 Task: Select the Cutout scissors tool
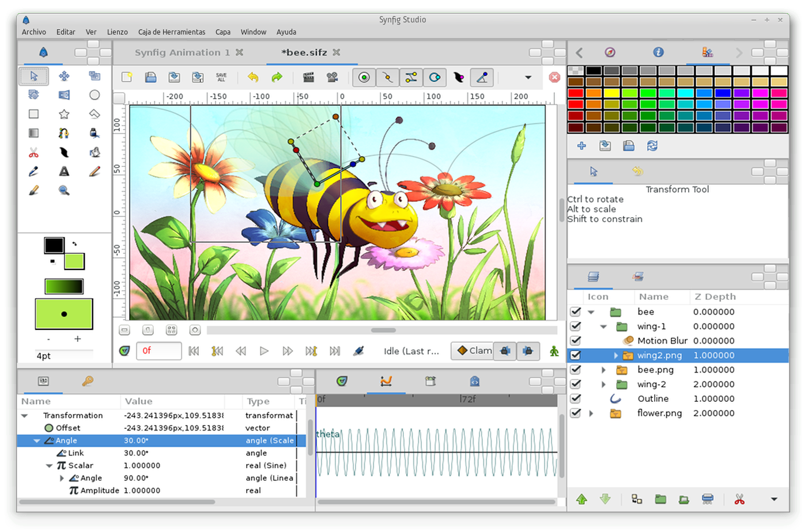pyautogui.click(x=33, y=152)
